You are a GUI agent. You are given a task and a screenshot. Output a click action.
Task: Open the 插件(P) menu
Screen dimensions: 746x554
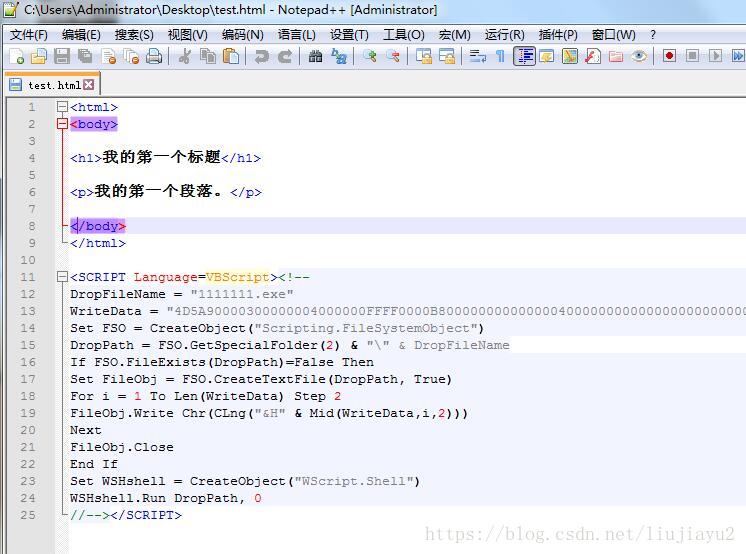click(558, 35)
